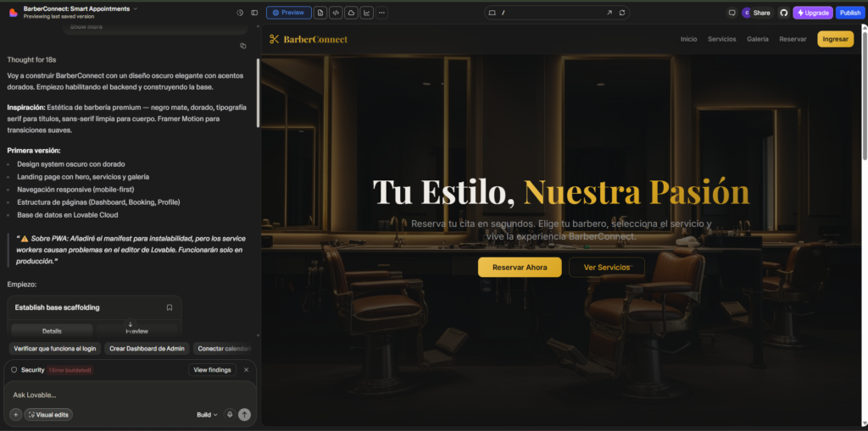Click 'Base de datos en Lovable Cloud' bullet

tap(68, 215)
